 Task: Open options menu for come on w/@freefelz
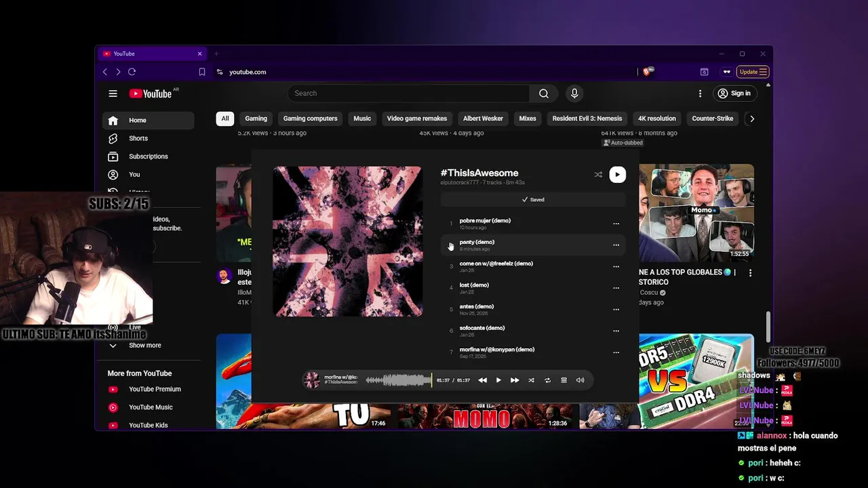tap(616, 266)
